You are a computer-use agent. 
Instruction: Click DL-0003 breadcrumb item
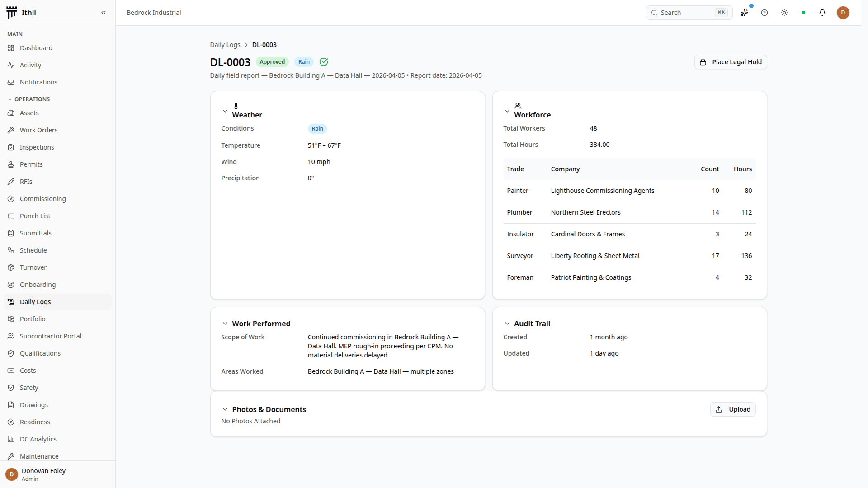tap(264, 45)
